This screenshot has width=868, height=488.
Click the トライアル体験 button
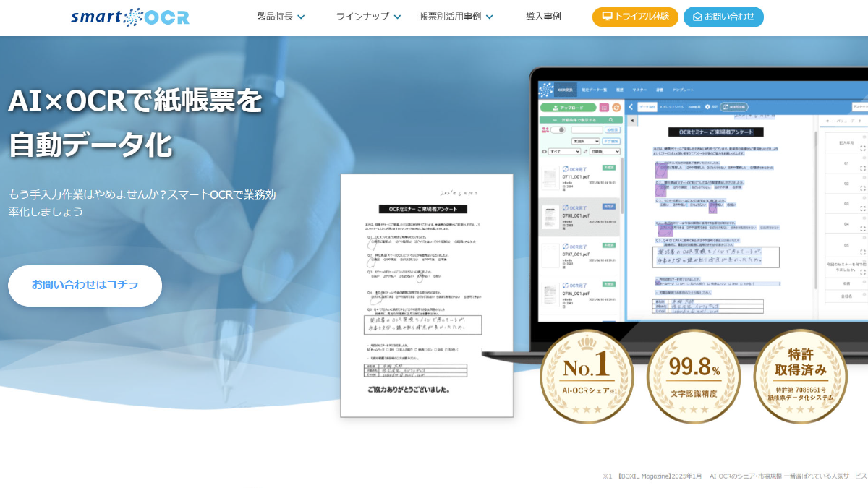point(635,17)
